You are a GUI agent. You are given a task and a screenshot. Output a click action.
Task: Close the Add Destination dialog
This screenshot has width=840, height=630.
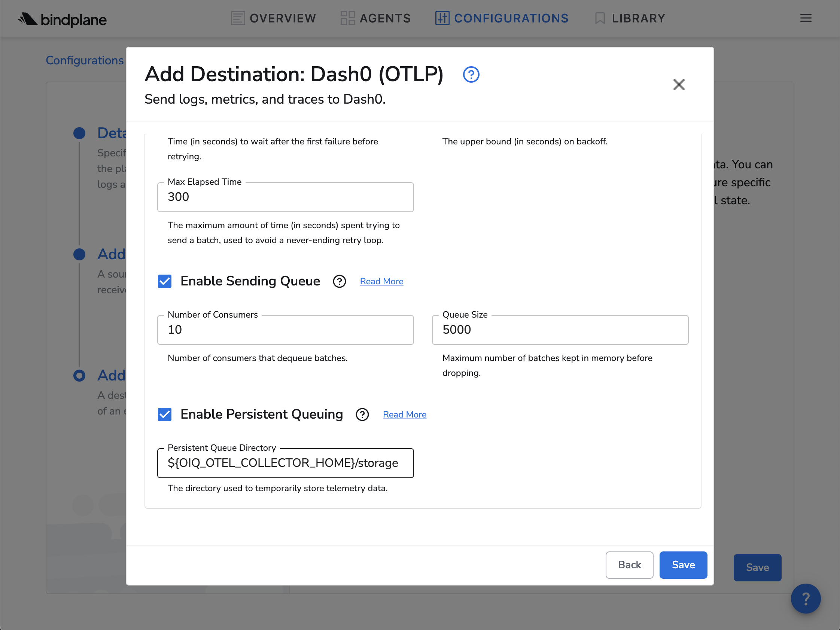(x=679, y=84)
